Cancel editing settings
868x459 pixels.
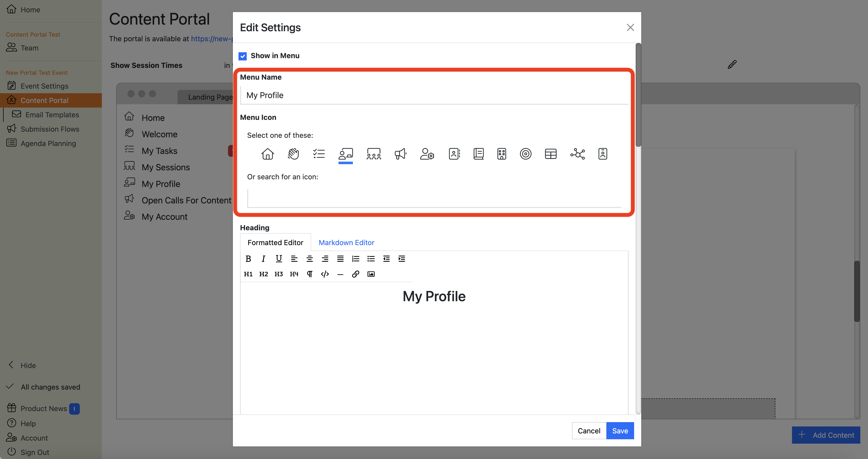589,431
